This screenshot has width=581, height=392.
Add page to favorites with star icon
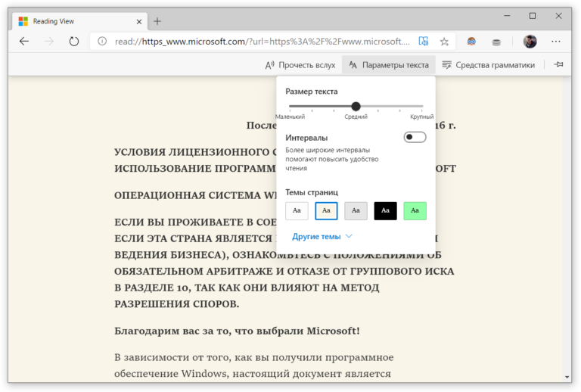(x=445, y=42)
